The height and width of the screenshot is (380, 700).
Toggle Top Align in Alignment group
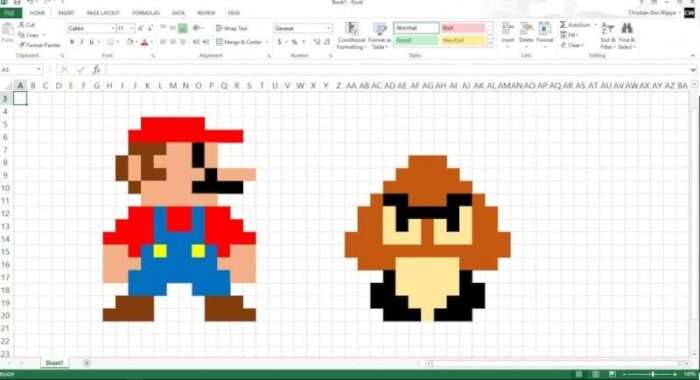163,28
